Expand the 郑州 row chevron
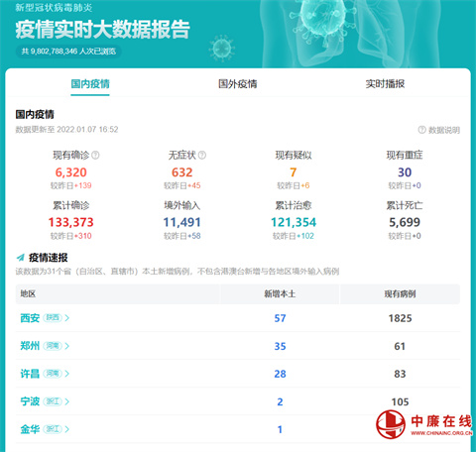Screen dimensions: 476x452 point(67,346)
